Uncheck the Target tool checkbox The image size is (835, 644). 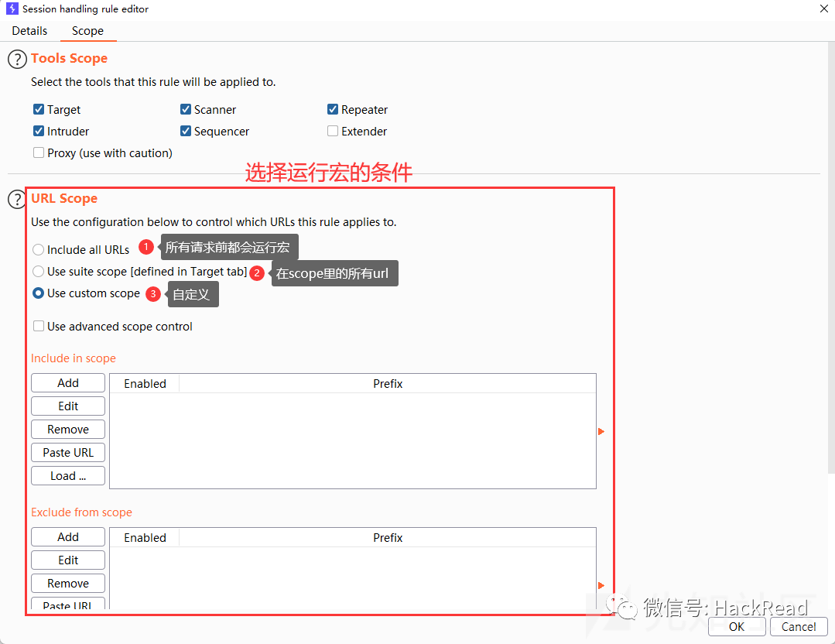click(39, 109)
